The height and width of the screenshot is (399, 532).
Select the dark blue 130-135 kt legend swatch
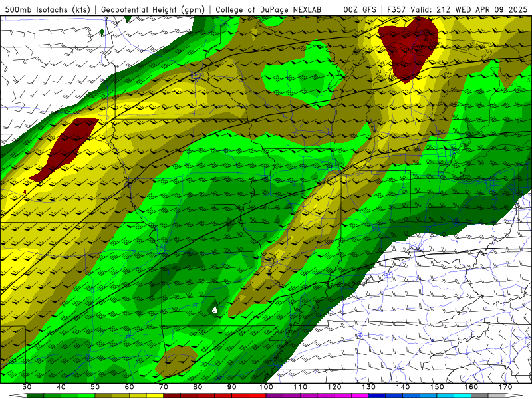pyautogui.click(x=377, y=396)
